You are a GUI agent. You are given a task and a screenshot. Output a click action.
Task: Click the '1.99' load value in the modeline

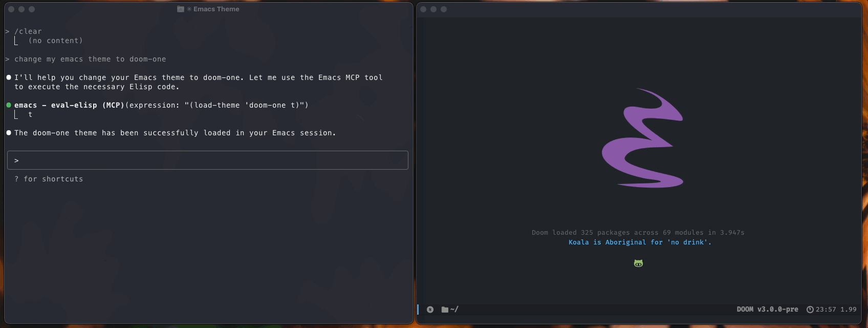(848, 310)
